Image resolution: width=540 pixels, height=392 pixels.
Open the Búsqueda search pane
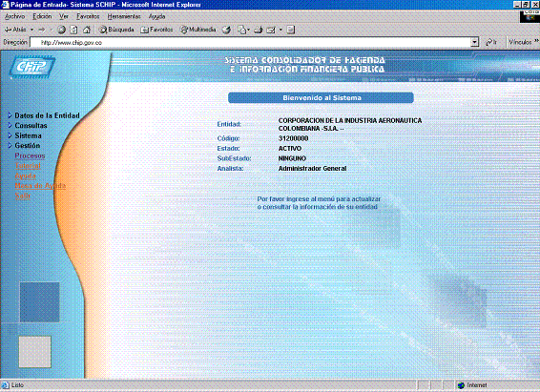[x=116, y=30]
